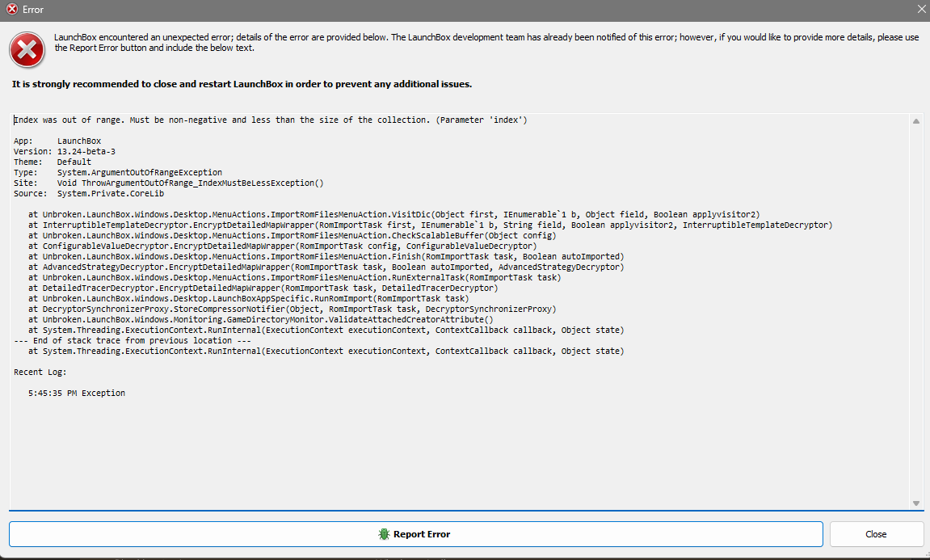The image size is (930, 560).
Task: Click the stack line containing 'RunExternalTask'
Action: pyautogui.click(x=294, y=277)
